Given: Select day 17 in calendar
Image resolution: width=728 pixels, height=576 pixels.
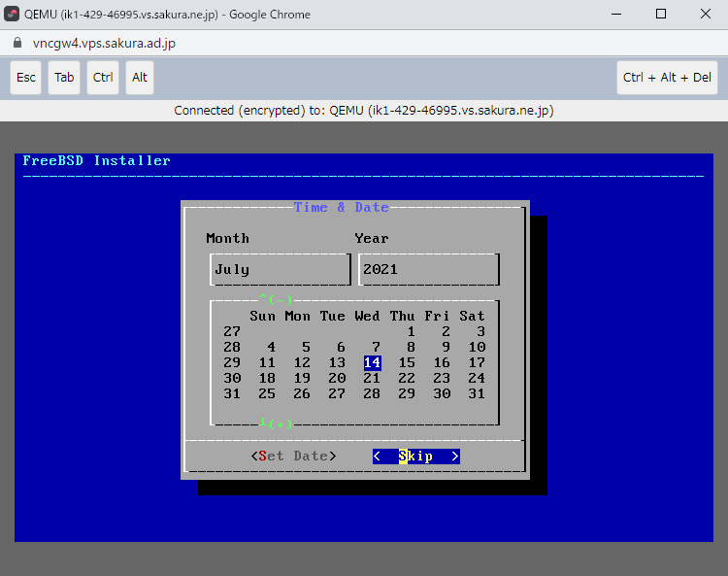Looking at the screenshot, I should click(x=477, y=362).
